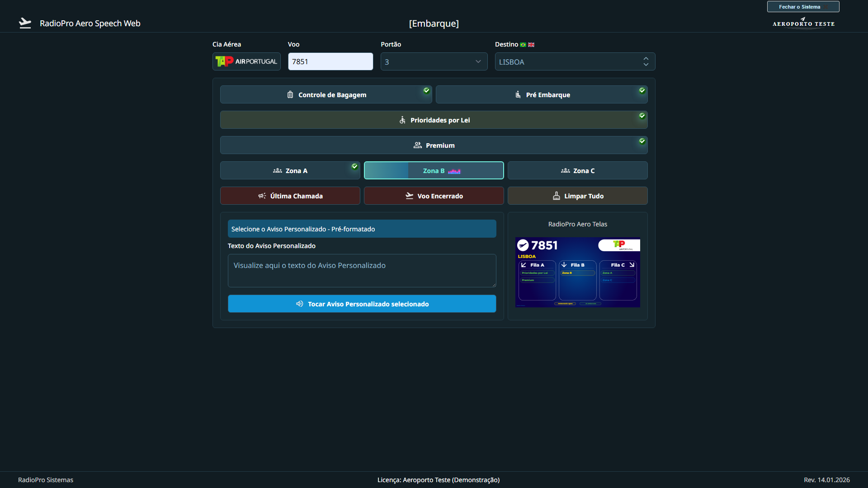Image resolution: width=868 pixels, height=488 pixels.
Task: Click the airplane takeoff logo icon
Action: [25, 23]
